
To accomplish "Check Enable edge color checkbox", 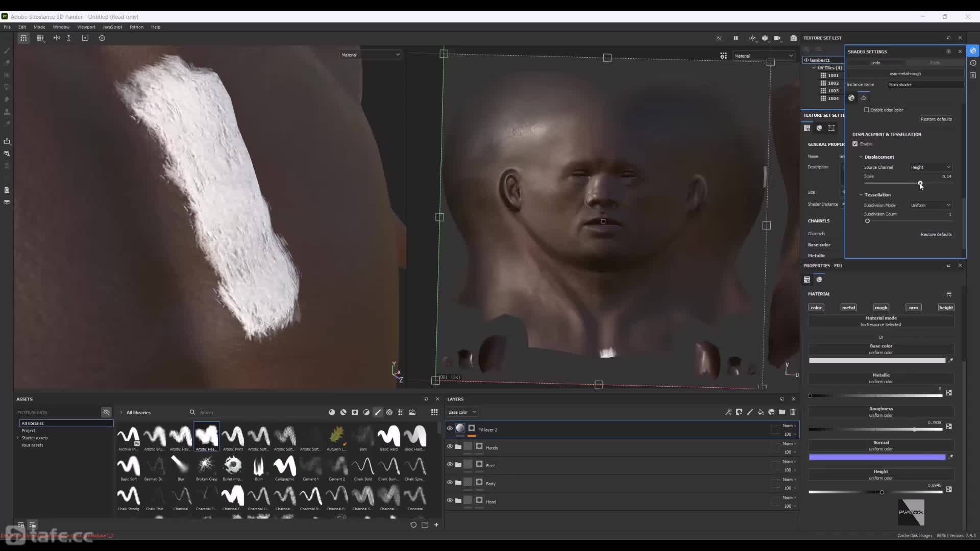I will (x=866, y=110).
